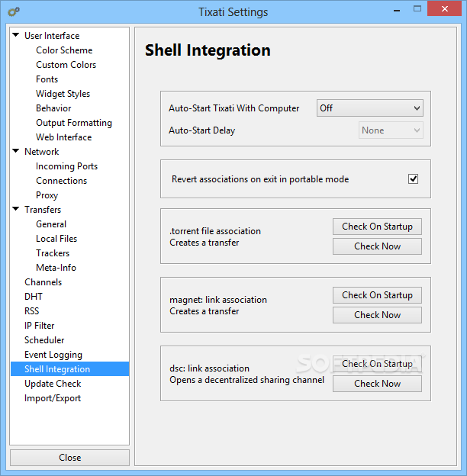Open General transfers settings
467x476 pixels.
coord(51,224)
